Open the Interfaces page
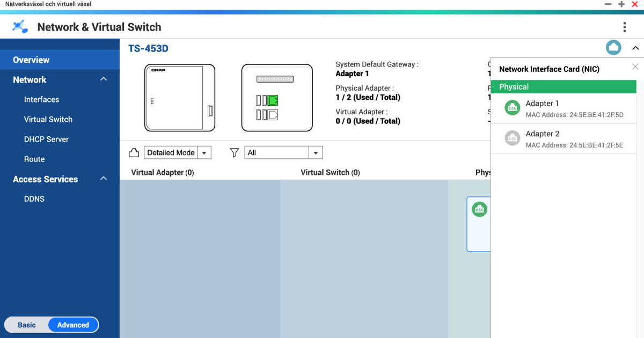This screenshot has width=644, height=338. click(41, 99)
